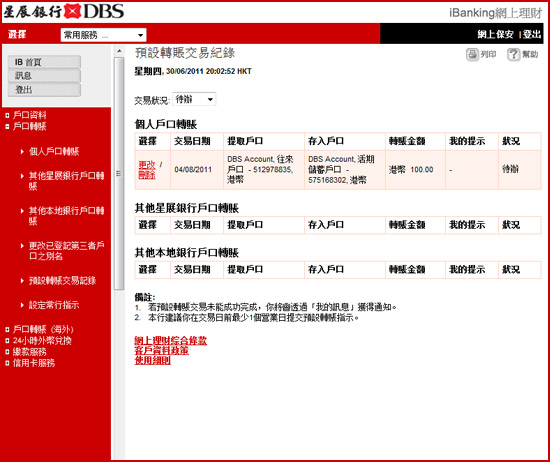This screenshot has height=462, width=550.
Task: Open the 使用細則 link
Action: coord(153,360)
